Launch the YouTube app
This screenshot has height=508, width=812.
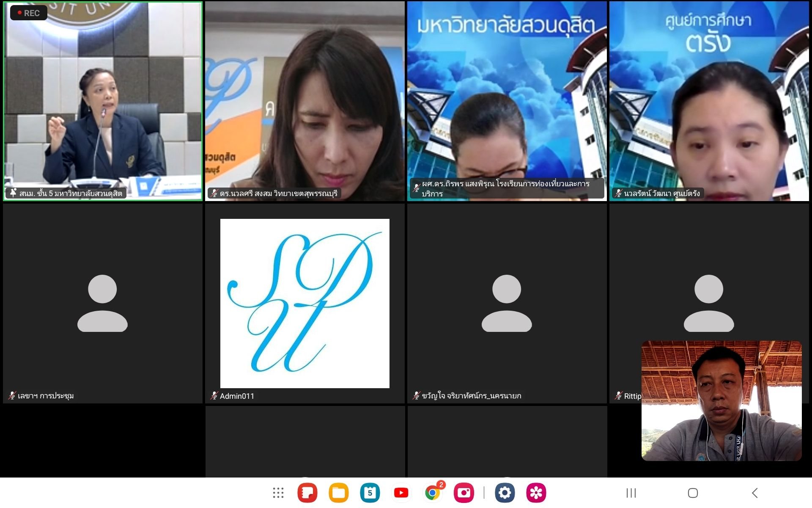click(x=401, y=493)
